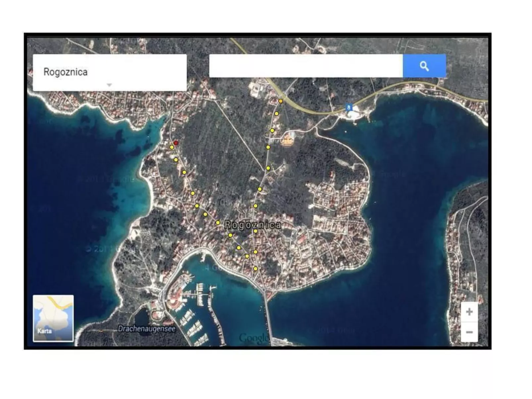Click the Rogoznica town label on map
This screenshot has height=399, width=532.
[253, 225]
